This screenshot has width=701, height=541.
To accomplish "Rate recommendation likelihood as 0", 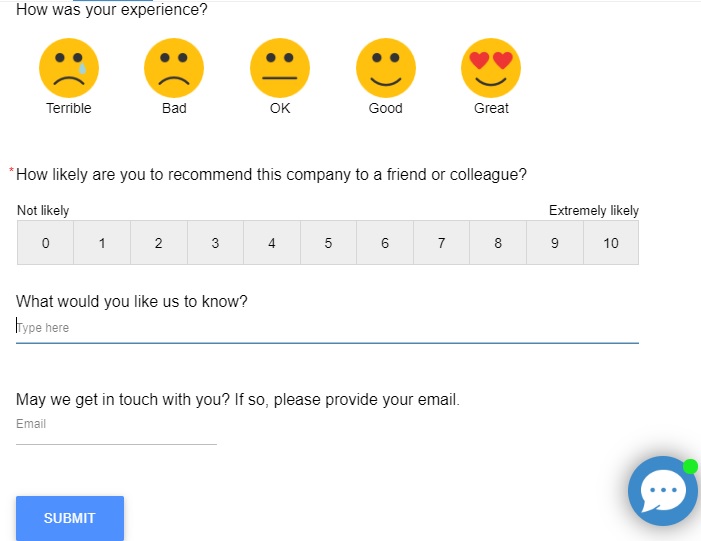I will [x=45, y=243].
